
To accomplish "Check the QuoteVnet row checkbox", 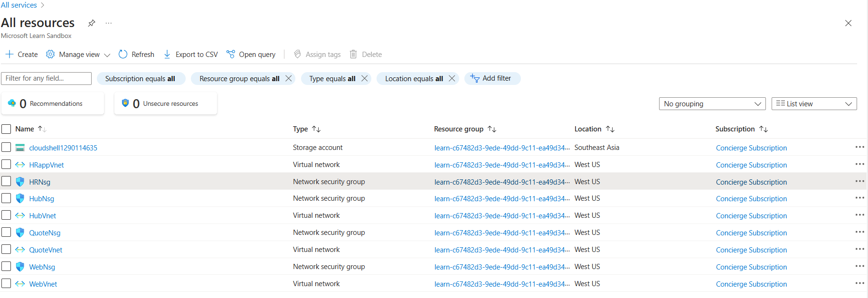I will 6,249.
